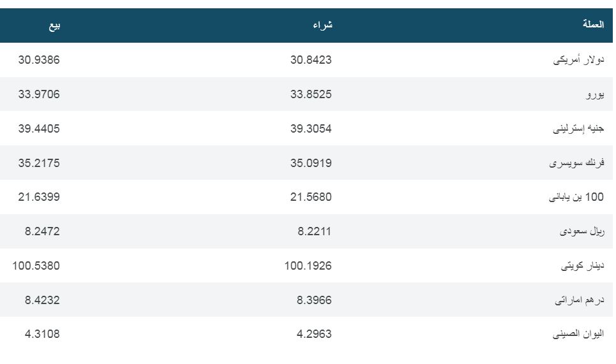Click the sterling buy rate 39.3054
This screenshot has height=364, width=616.
pos(311,129)
